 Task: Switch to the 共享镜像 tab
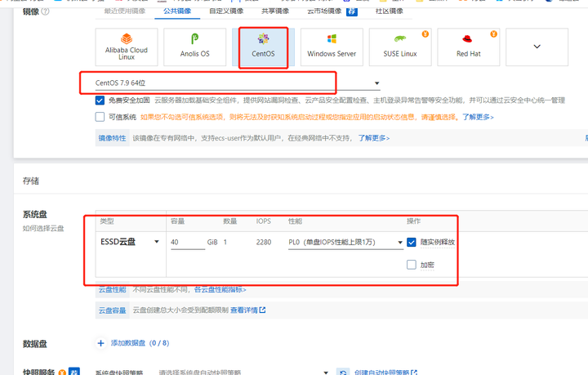tap(275, 11)
